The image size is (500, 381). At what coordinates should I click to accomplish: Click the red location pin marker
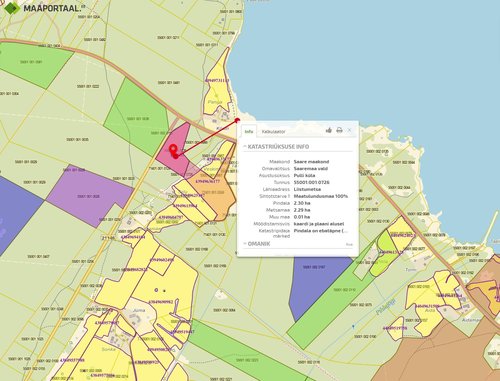point(173,151)
